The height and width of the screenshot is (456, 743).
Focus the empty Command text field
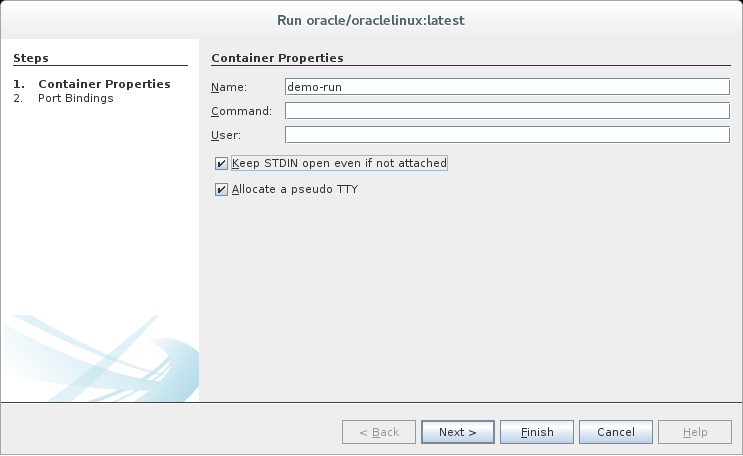coord(507,111)
